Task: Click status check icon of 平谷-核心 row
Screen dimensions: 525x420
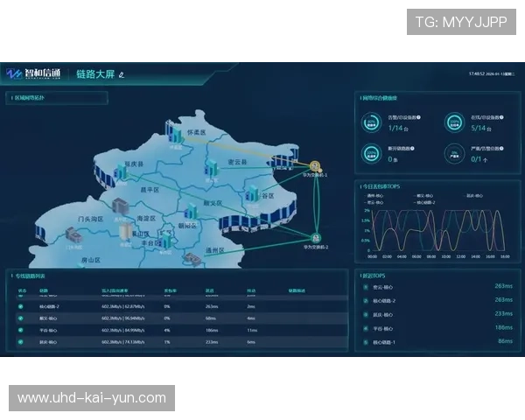Action: pyautogui.click(x=21, y=330)
